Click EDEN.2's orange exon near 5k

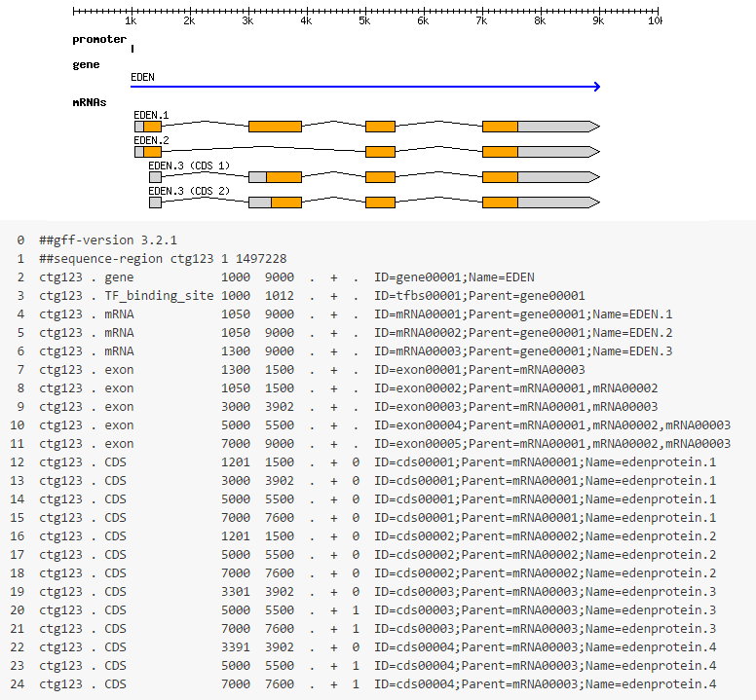pos(380,152)
